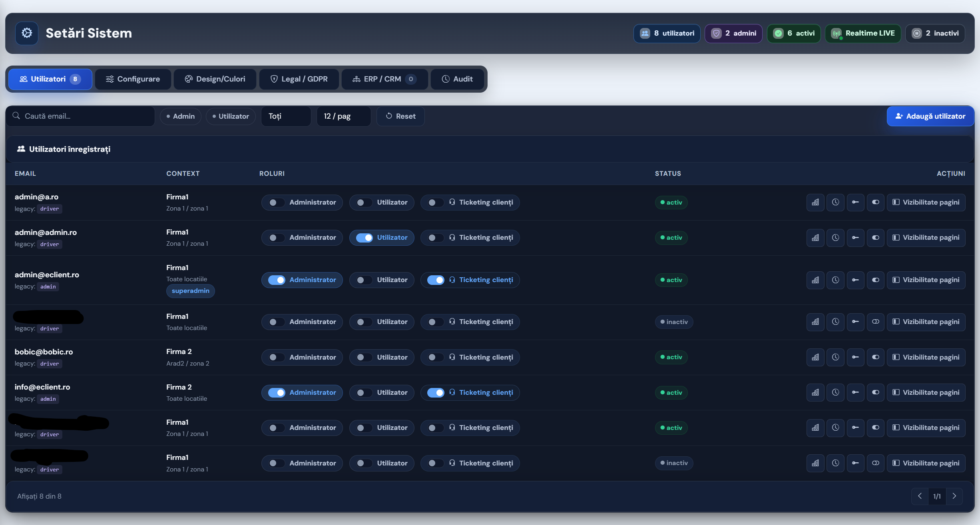
Task: Filter by the Admin chip
Action: coord(181,116)
